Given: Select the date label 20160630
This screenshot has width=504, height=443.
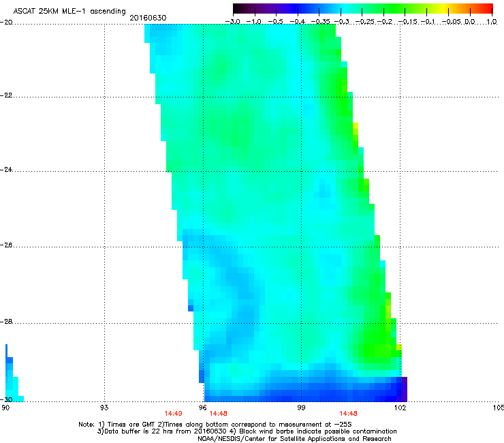Looking at the screenshot, I should coord(148,18).
